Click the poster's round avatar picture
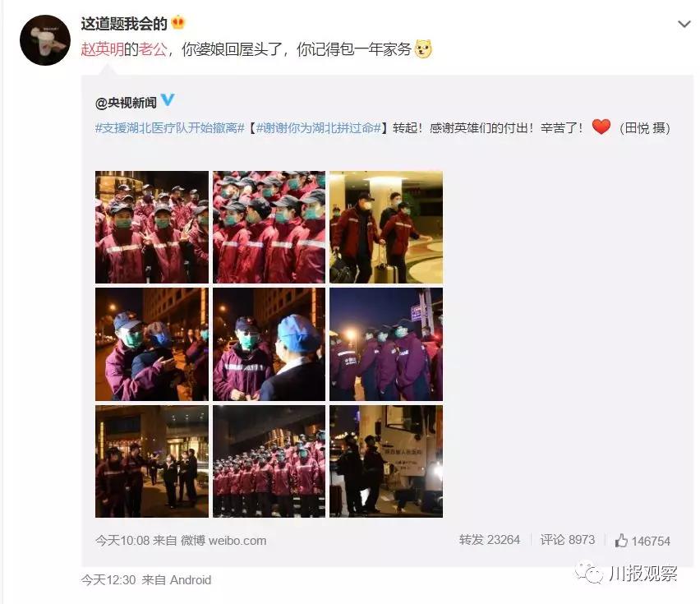Image resolution: width=700 pixels, height=604 pixels. click(45, 40)
